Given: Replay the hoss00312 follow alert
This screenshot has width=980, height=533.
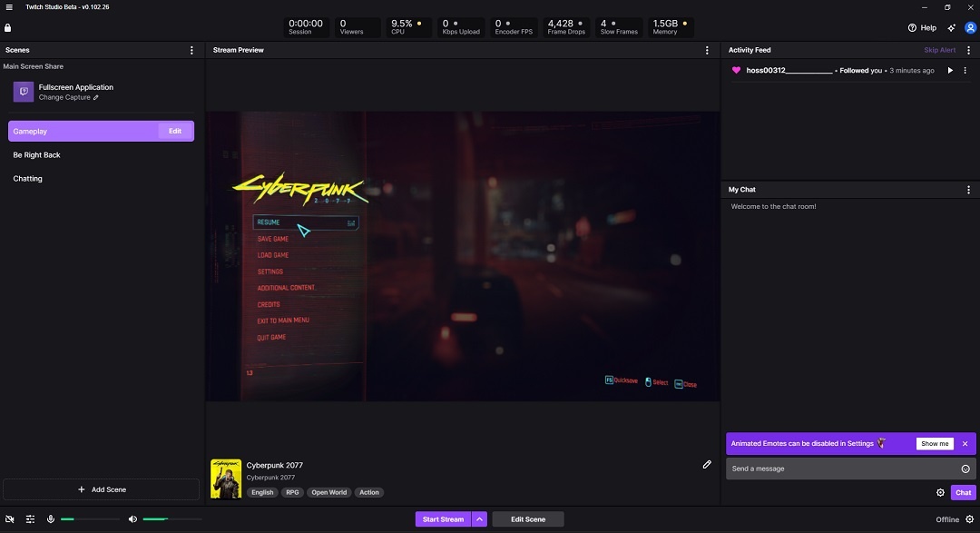Looking at the screenshot, I should (x=950, y=71).
